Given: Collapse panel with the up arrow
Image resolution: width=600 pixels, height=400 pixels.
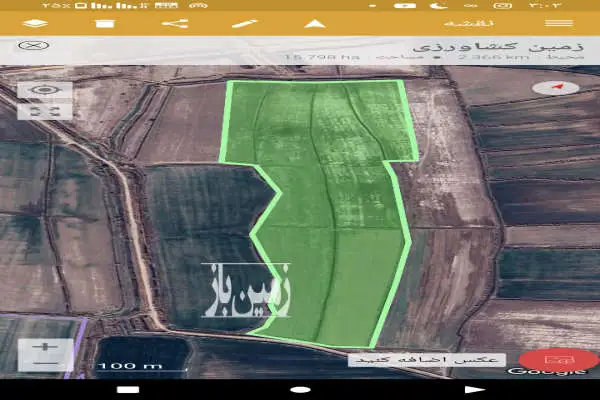Looking at the screenshot, I should click(315, 24).
